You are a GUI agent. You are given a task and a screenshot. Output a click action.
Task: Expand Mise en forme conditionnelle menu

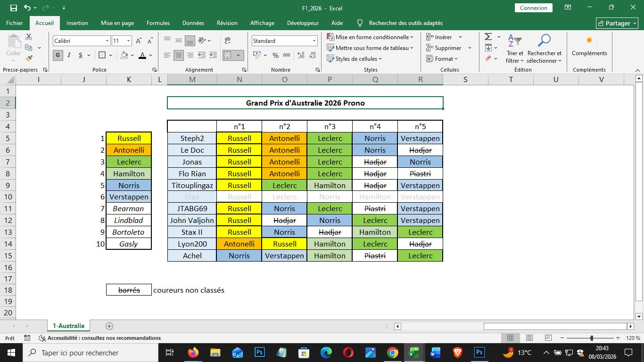370,37
